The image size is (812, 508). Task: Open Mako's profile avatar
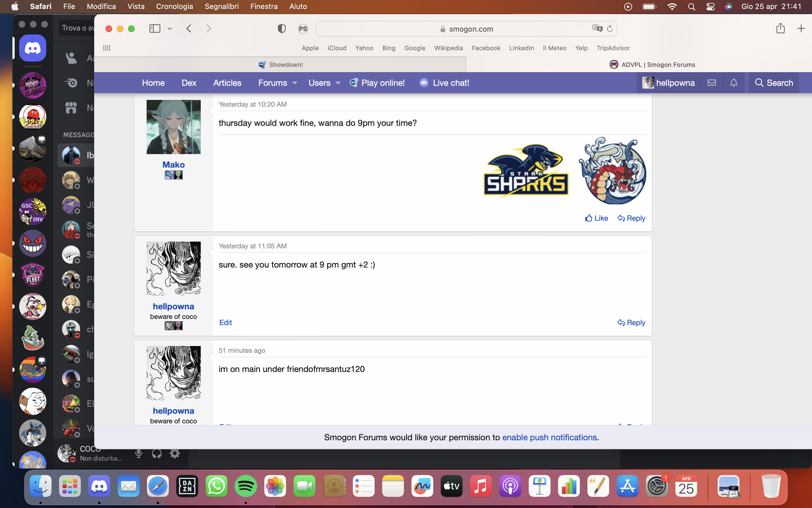coord(173,127)
